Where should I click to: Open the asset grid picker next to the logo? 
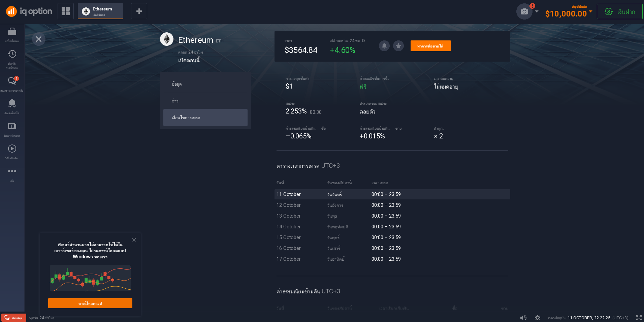65,11
